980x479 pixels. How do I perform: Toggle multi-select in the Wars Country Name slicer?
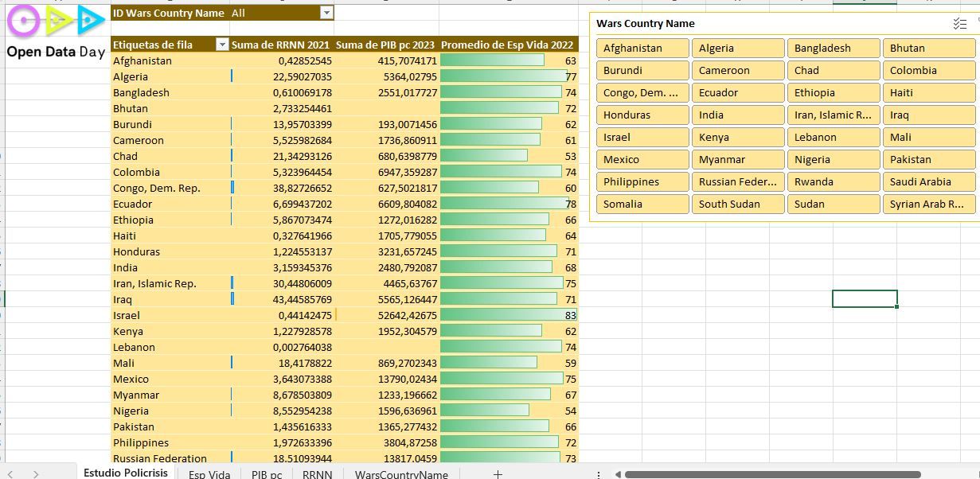click(959, 24)
